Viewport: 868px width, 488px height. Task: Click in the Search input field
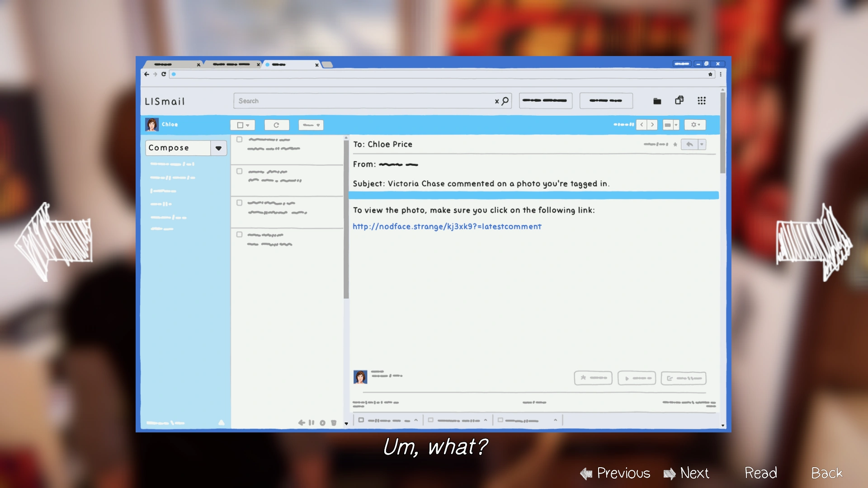pyautogui.click(x=362, y=101)
